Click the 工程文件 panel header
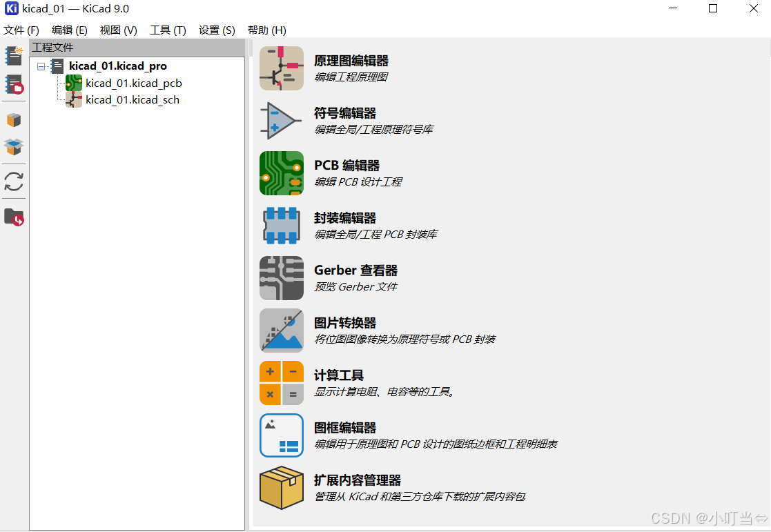 pyautogui.click(x=137, y=48)
